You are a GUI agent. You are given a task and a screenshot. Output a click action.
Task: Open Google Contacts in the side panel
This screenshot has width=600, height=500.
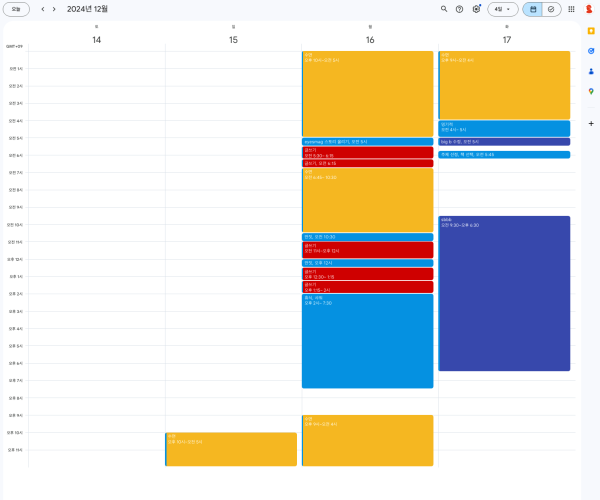pos(591,71)
